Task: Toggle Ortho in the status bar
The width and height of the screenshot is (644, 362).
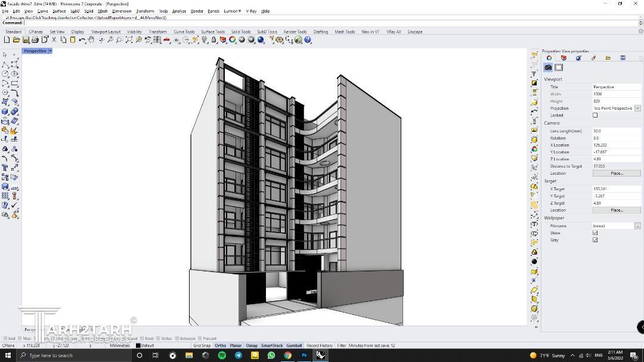Action: tap(221, 345)
